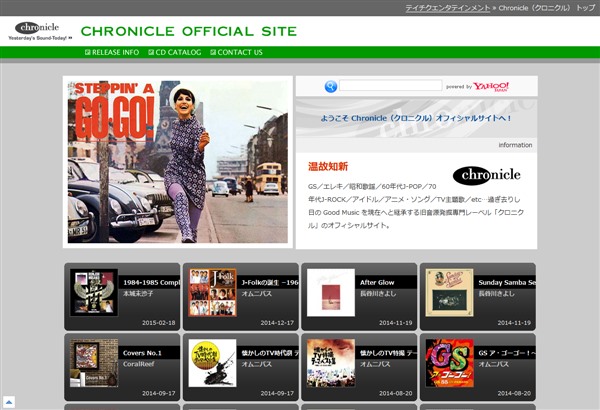Click the CHRONICLE OFFICIAL SITE title
600x410 pixels.
189,31
